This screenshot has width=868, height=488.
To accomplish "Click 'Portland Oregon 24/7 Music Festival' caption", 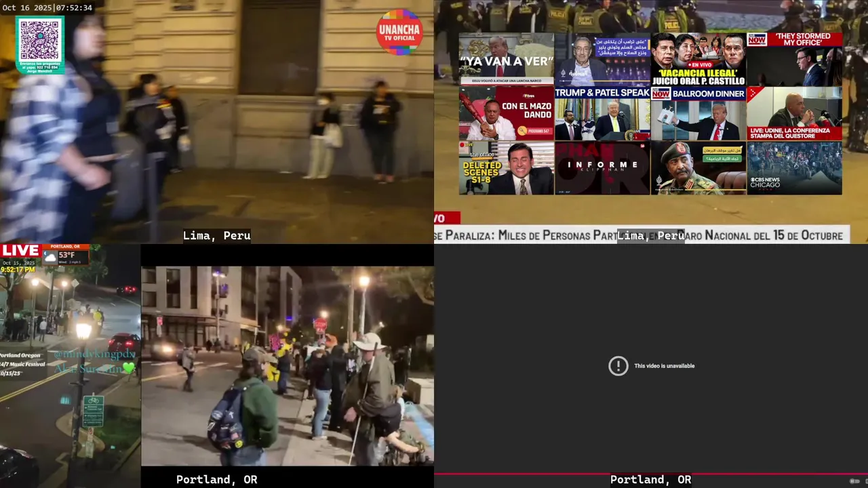I will [22, 364].
